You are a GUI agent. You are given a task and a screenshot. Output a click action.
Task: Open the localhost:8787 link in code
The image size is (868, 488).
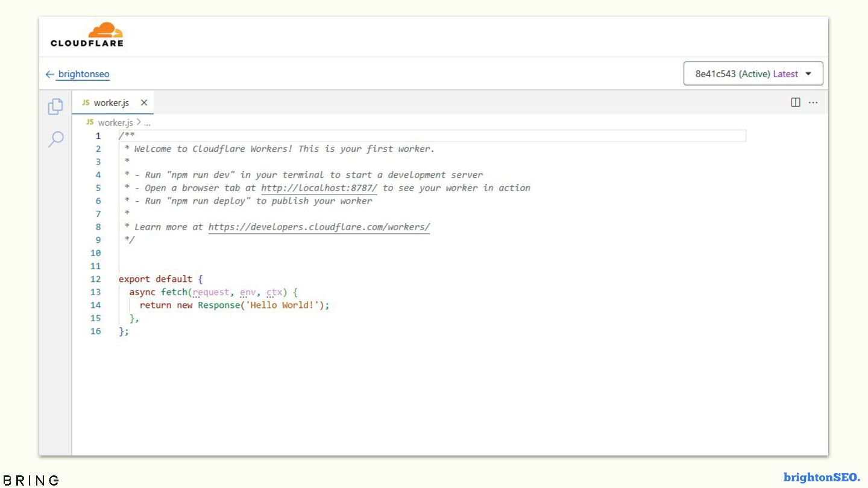(319, 188)
